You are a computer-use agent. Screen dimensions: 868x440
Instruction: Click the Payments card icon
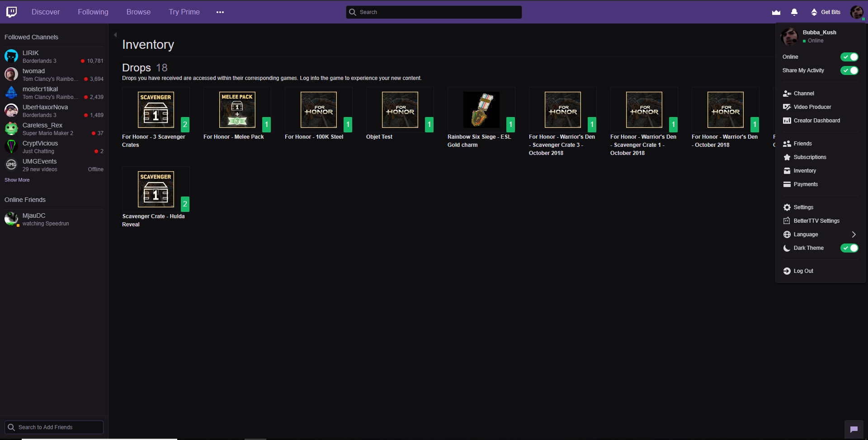[x=787, y=184]
